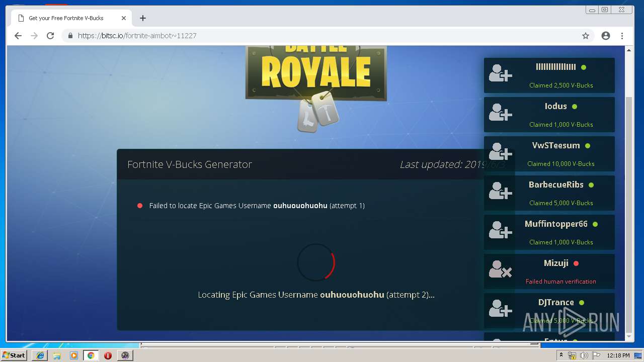Open the Chrome profile avatar icon

[x=606, y=36]
